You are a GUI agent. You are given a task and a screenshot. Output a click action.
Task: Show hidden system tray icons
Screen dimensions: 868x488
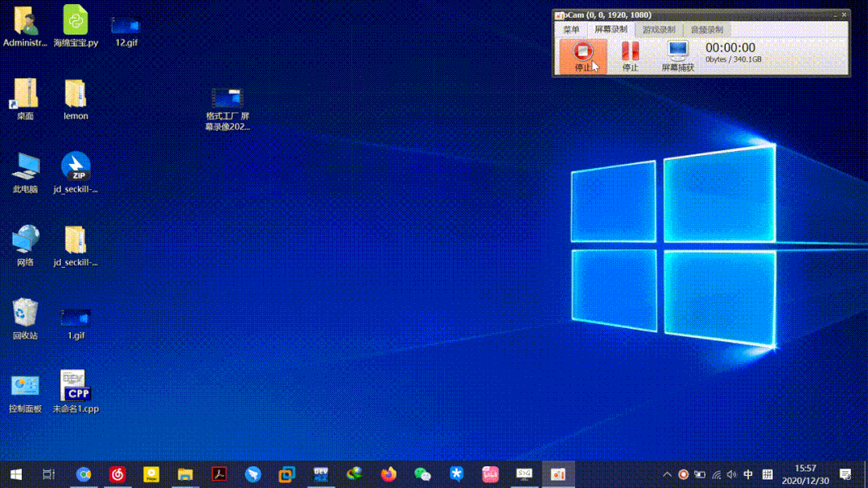pyautogui.click(x=667, y=474)
